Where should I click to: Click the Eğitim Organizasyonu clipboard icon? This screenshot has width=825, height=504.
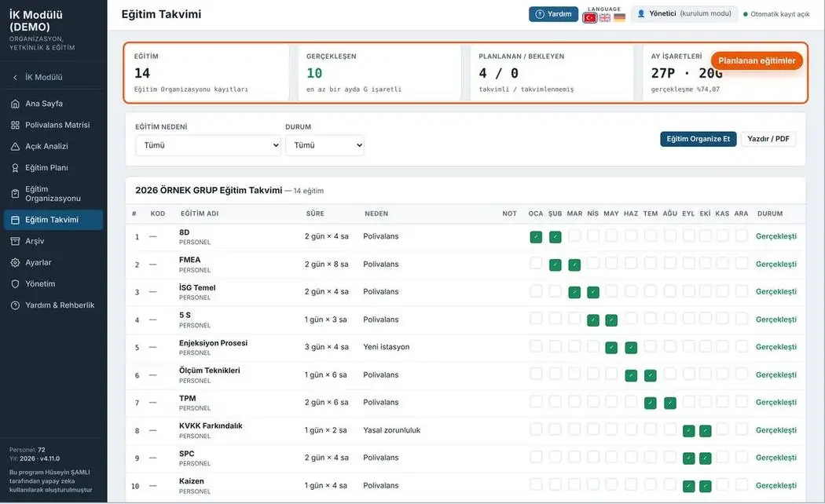[x=15, y=194]
